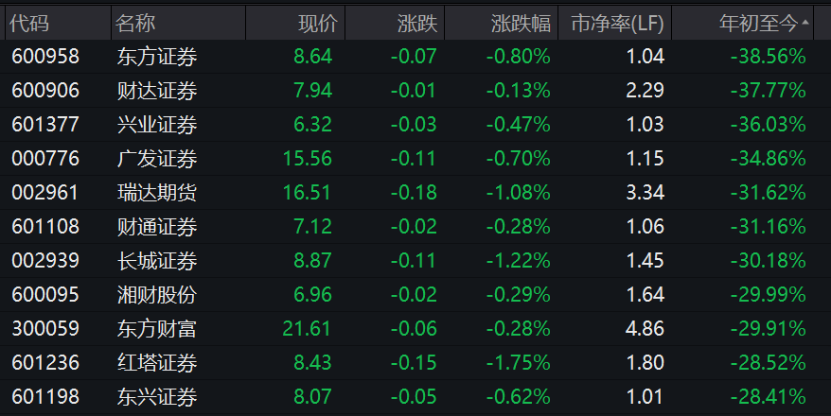This screenshot has height=416, width=831.
Task: Click stock code 601108
Action: pos(46,227)
